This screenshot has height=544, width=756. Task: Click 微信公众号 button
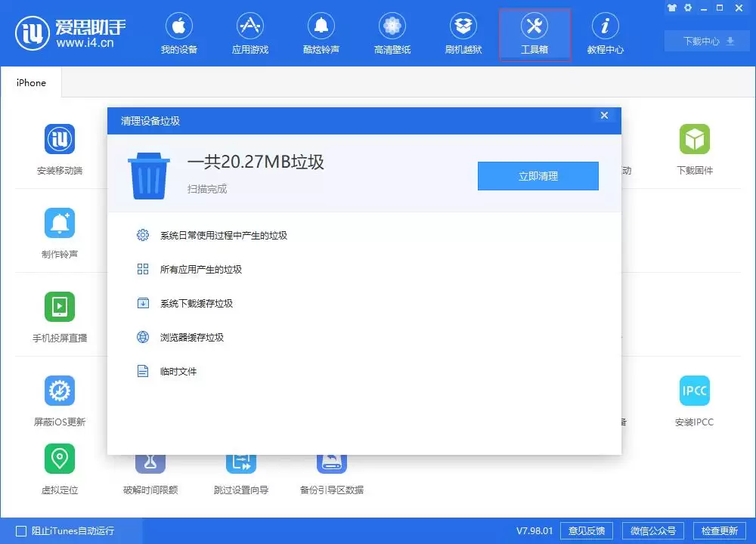click(653, 531)
